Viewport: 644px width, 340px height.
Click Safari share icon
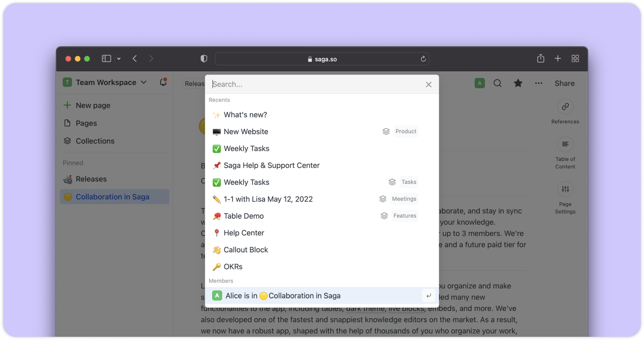coord(540,59)
